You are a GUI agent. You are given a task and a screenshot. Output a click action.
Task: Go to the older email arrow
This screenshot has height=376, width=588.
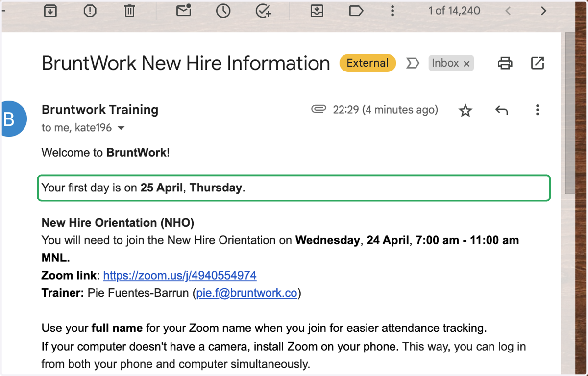(x=543, y=11)
